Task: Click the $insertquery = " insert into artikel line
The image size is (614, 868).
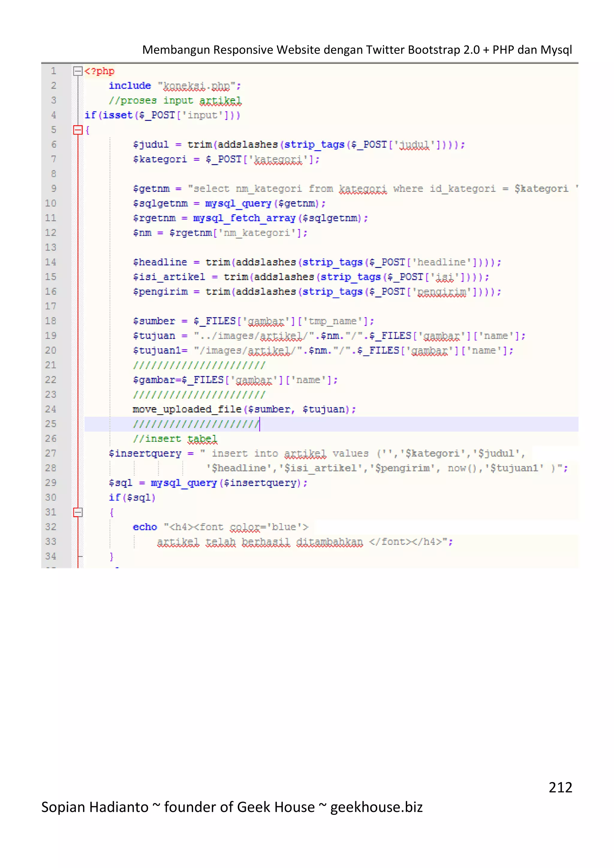Action: (317, 454)
